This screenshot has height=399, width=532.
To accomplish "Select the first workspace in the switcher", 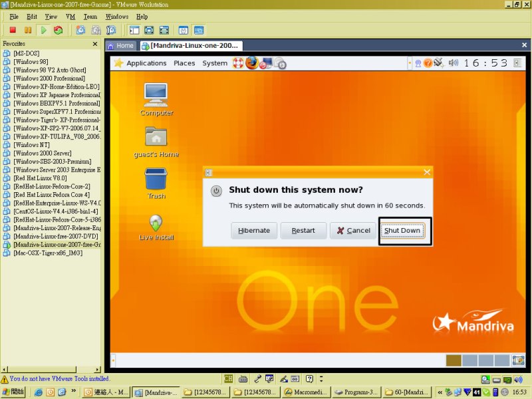I will pyautogui.click(x=454, y=360).
